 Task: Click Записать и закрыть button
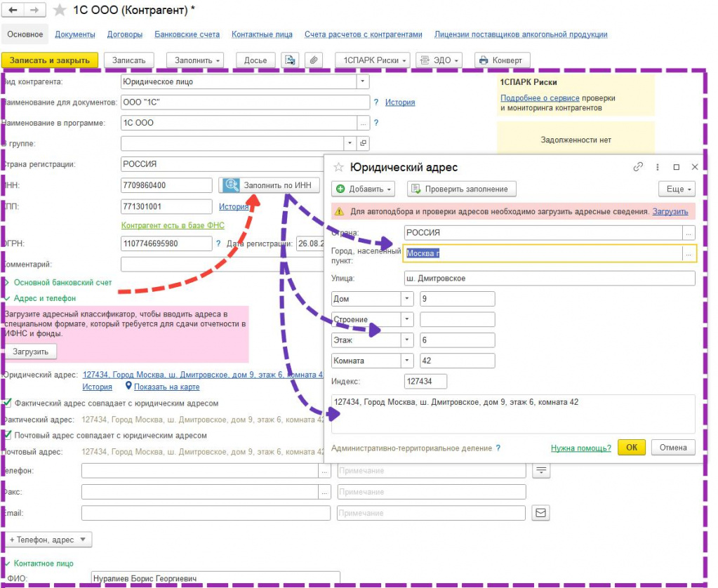click(49, 60)
